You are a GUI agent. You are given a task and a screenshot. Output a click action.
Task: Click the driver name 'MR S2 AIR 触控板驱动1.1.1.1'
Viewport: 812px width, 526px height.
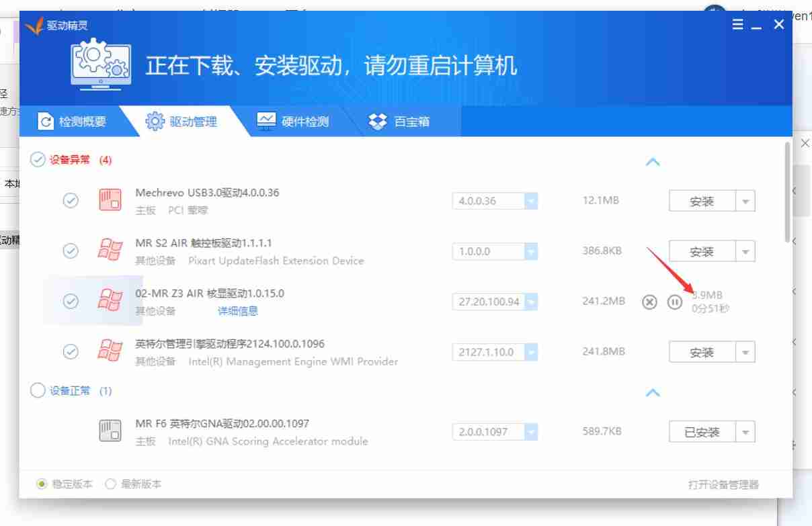coord(204,243)
